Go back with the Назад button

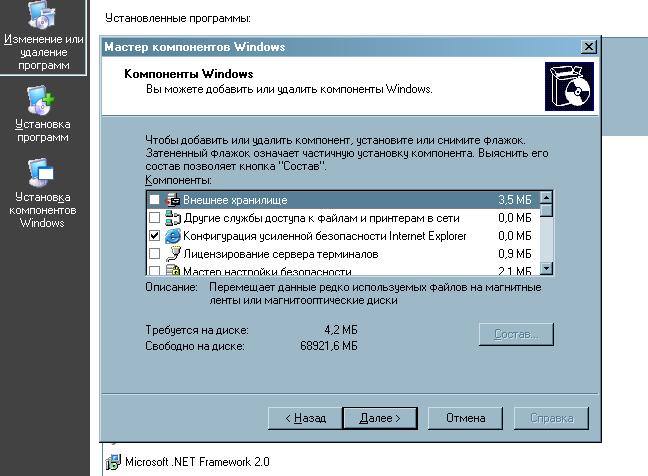[305, 418]
